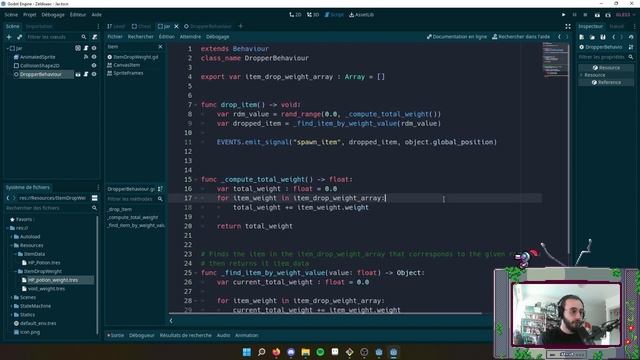Open the script editor Rechercher menu
The image size is (640, 360).
click(140, 37)
